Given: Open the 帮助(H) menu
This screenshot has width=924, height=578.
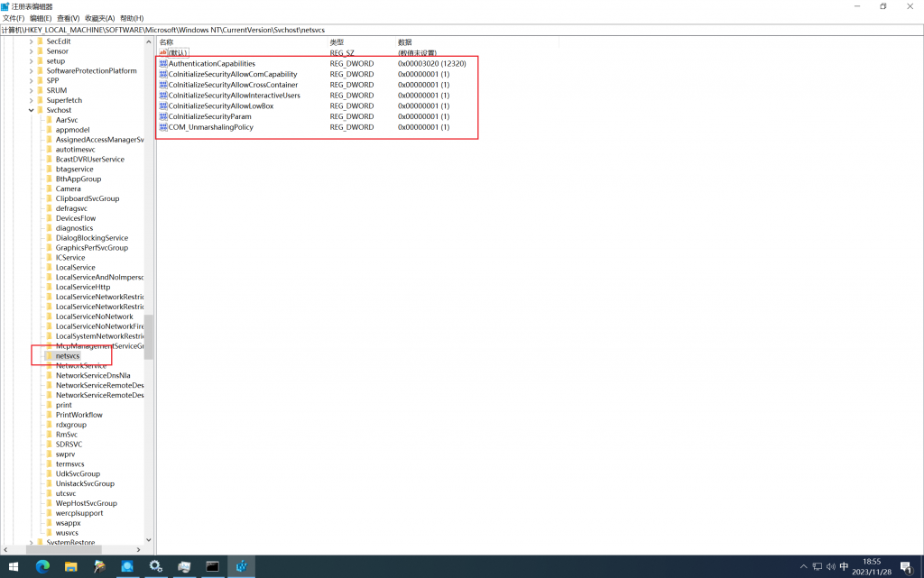Looking at the screenshot, I should pyautogui.click(x=132, y=18).
